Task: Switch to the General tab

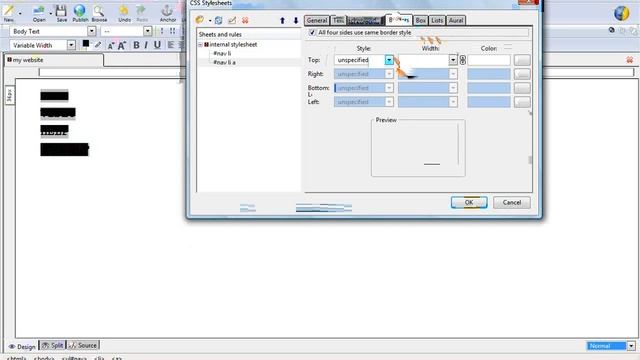Action: click(x=317, y=20)
